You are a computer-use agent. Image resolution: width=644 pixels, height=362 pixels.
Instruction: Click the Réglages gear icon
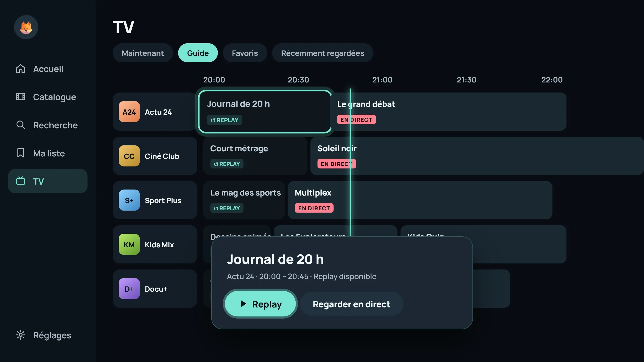(21, 335)
